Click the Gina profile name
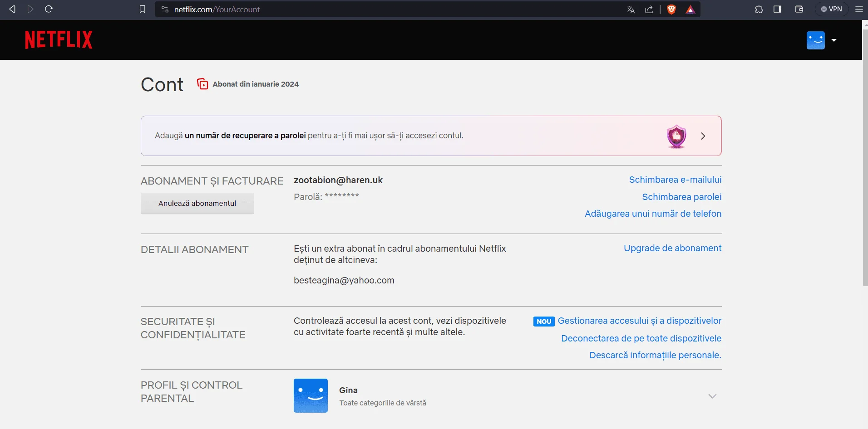Viewport: 868px width, 429px height. [348, 390]
